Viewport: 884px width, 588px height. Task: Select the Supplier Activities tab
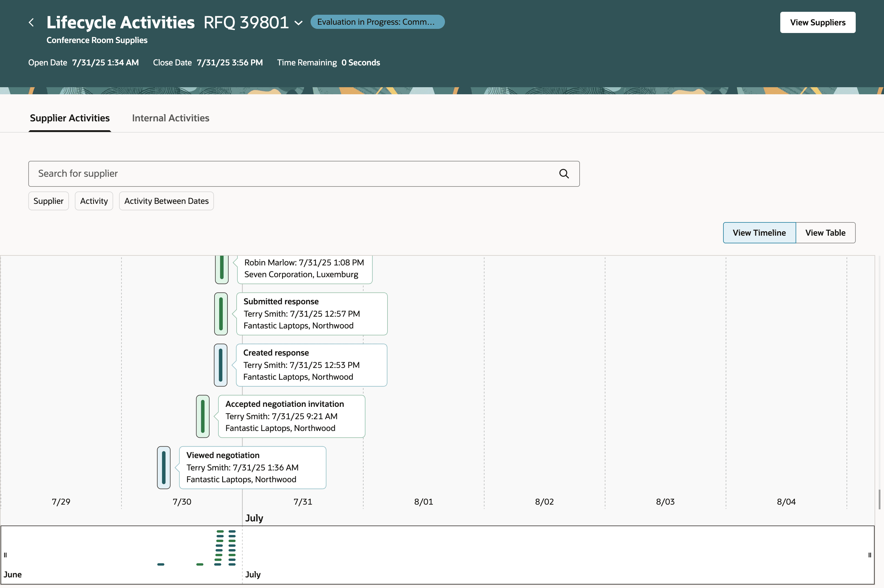pos(70,118)
